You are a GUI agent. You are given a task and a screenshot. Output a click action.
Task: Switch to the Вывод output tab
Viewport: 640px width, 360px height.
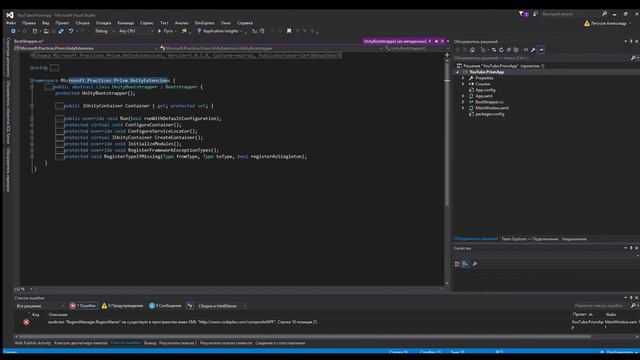point(150,343)
